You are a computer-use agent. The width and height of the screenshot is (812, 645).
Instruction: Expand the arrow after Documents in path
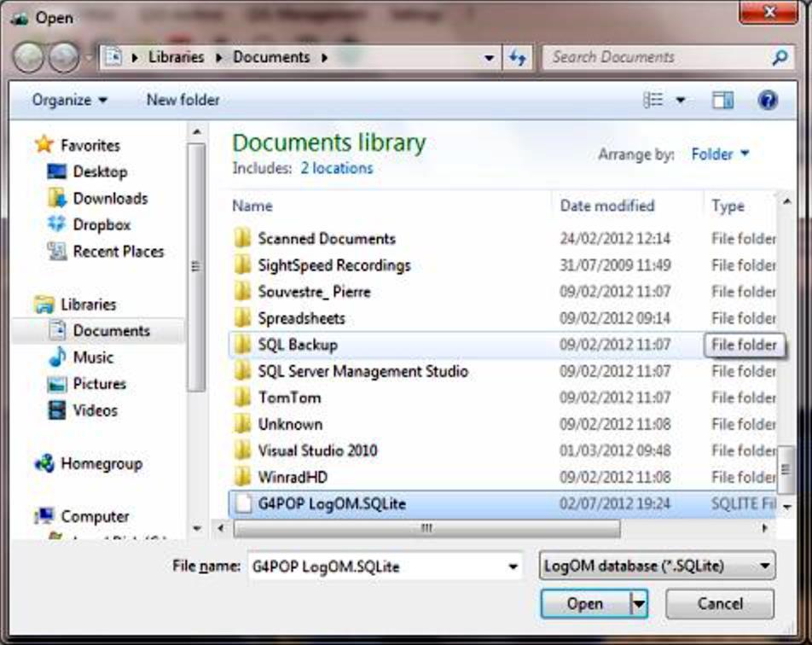pos(325,57)
